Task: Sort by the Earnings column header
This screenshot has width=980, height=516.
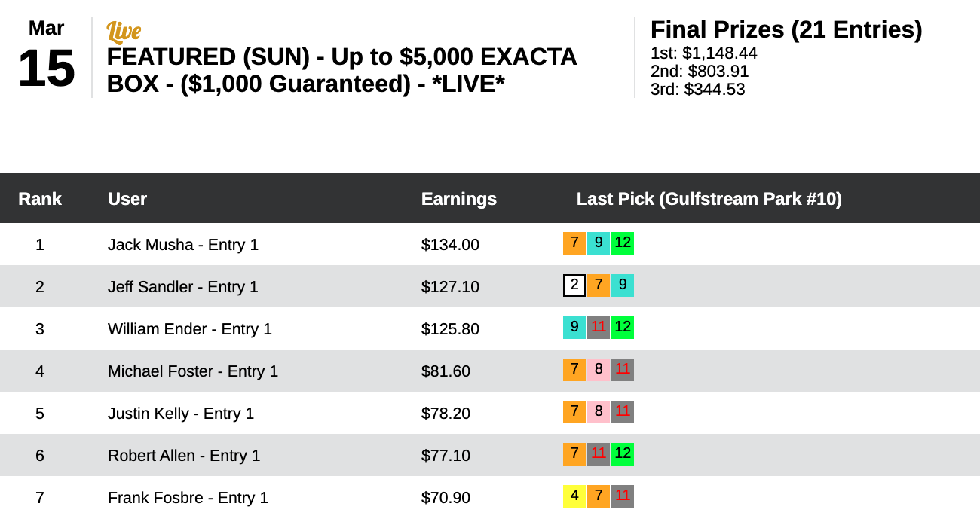Action: [x=458, y=199]
